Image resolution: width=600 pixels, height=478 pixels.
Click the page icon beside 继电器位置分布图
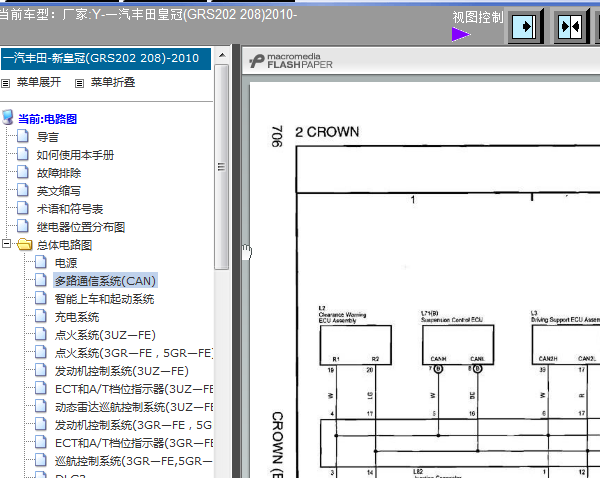23,226
